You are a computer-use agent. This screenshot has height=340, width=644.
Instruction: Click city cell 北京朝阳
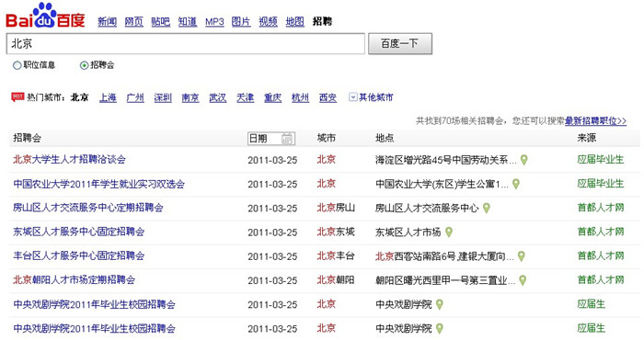[336, 280]
